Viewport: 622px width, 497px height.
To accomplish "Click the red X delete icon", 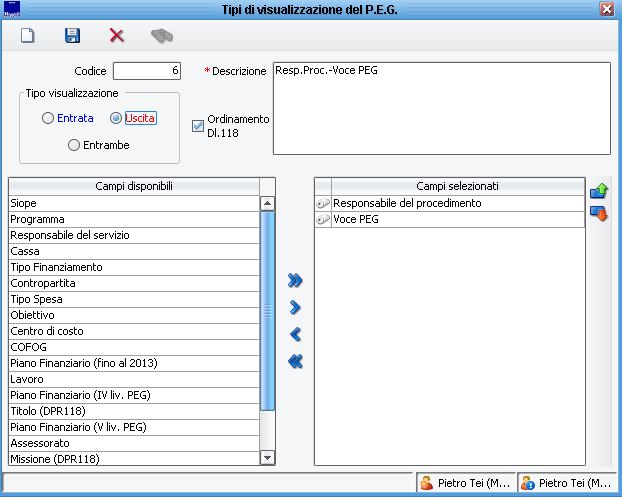I will pyautogui.click(x=117, y=35).
